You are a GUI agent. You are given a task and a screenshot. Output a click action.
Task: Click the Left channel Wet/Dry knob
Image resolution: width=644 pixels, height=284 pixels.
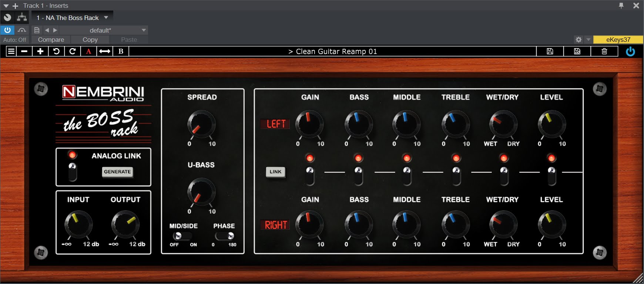click(503, 124)
